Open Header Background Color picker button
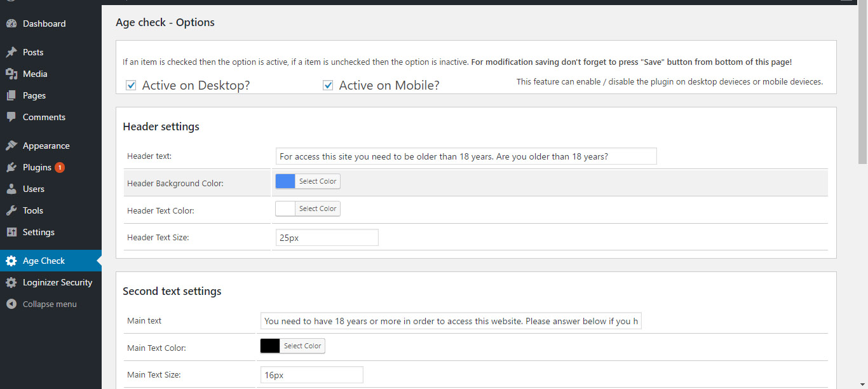 (318, 181)
